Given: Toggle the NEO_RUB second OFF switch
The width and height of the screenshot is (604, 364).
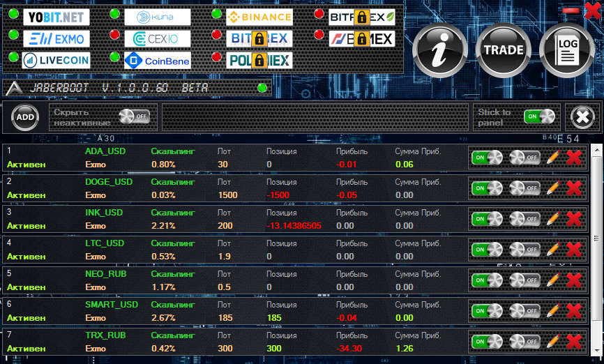Looking at the screenshot, I should 524,280.
